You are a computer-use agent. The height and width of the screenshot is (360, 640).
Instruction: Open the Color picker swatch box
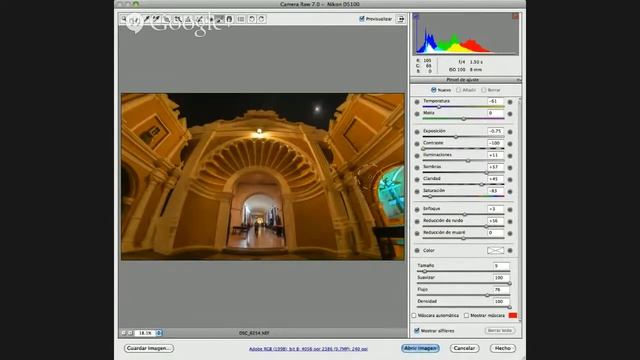click(x=496, y=251)
